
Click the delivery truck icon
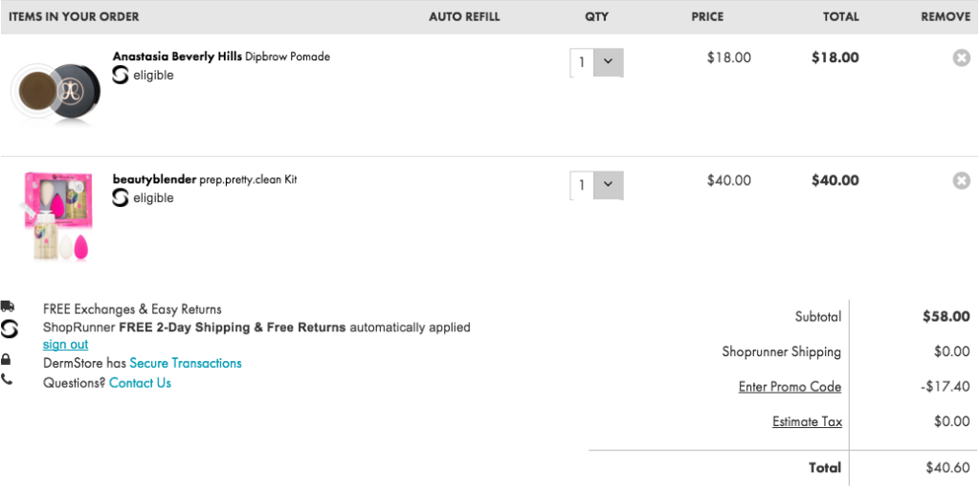pos(8,306)
